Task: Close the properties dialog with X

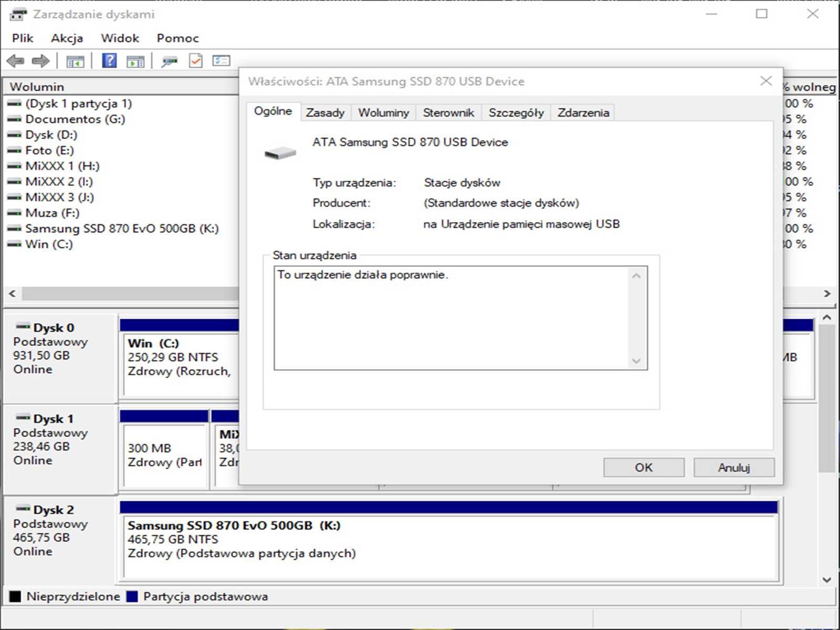Action: [x=766, y=81]
